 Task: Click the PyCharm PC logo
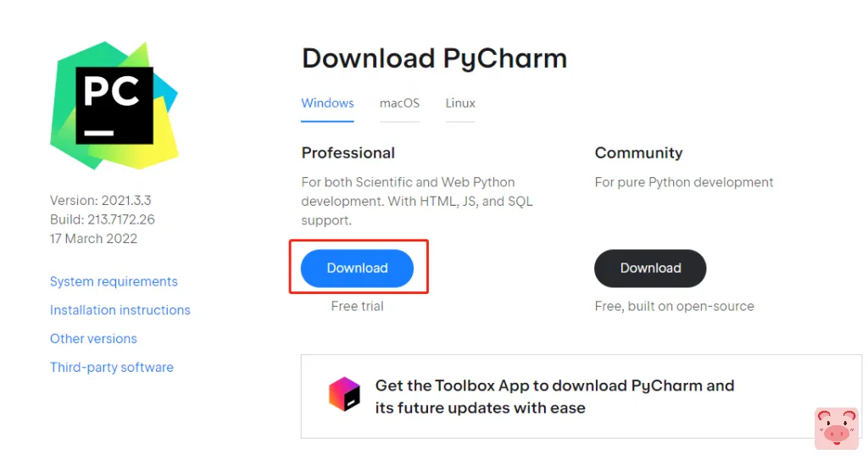pos(114,105)
